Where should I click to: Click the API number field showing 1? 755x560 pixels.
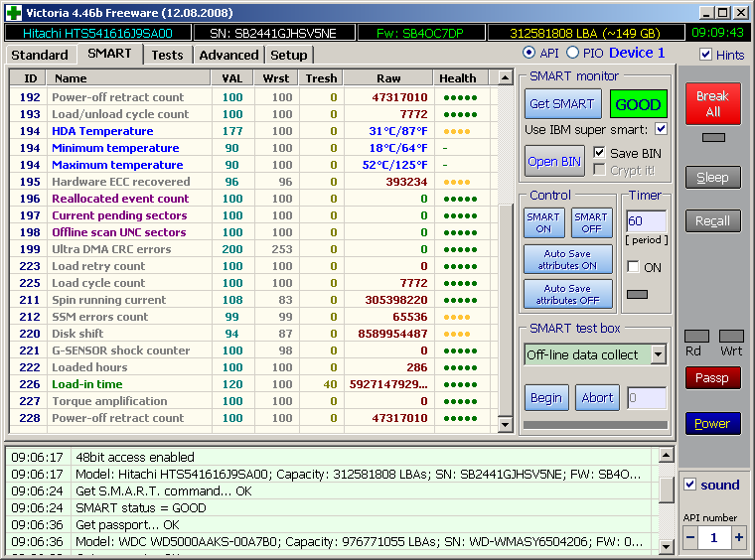click(714, 537)
